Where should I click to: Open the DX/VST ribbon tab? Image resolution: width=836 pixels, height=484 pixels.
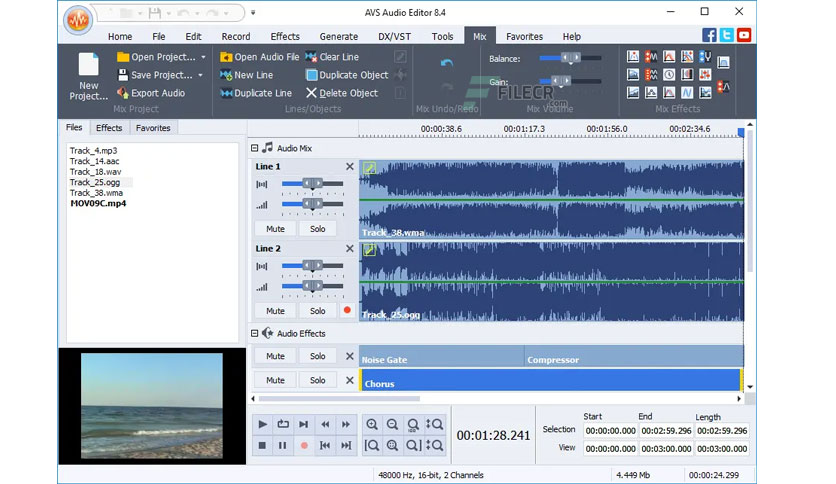point(395,36)
